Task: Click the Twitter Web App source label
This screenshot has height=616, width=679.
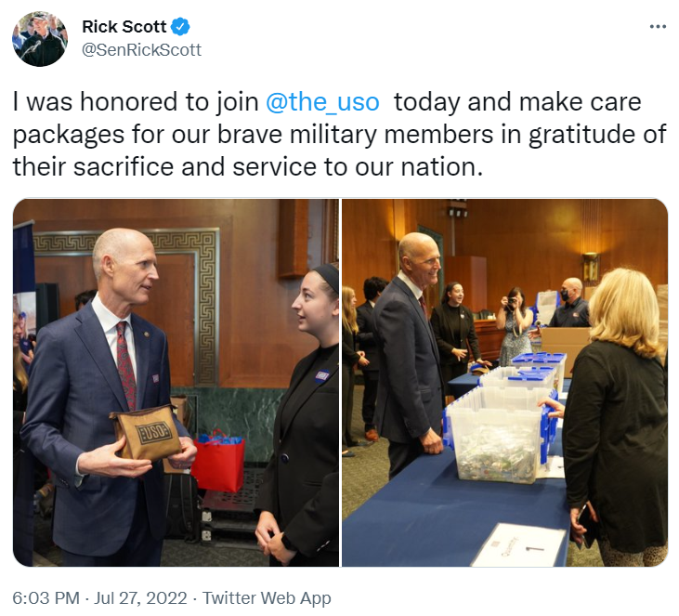Action: point(267,597)
